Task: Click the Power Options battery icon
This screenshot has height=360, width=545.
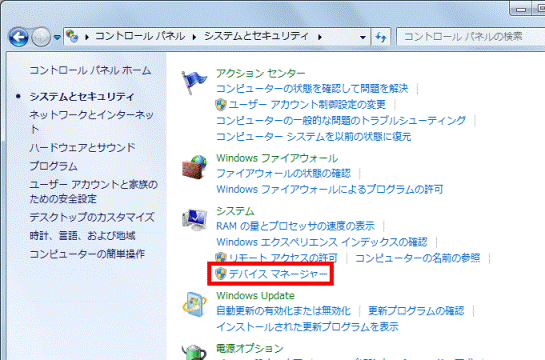Action: click(x=194, y=352)
